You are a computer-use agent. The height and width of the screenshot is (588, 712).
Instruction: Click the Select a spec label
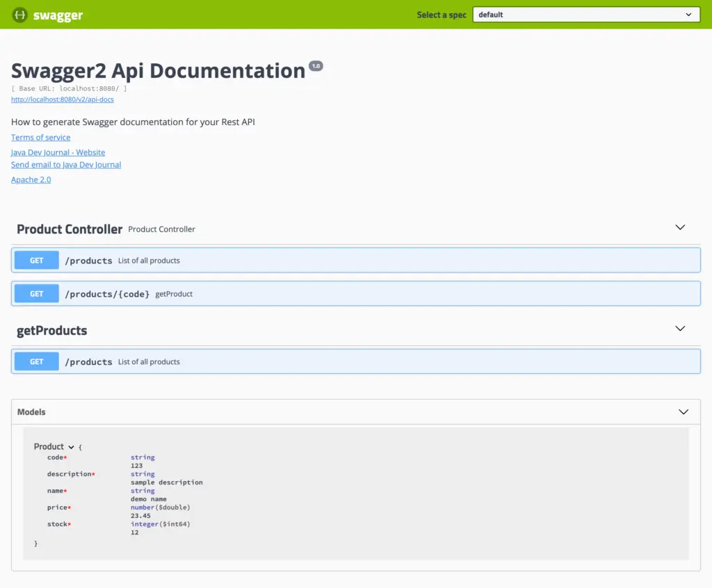tap(442, 15)
